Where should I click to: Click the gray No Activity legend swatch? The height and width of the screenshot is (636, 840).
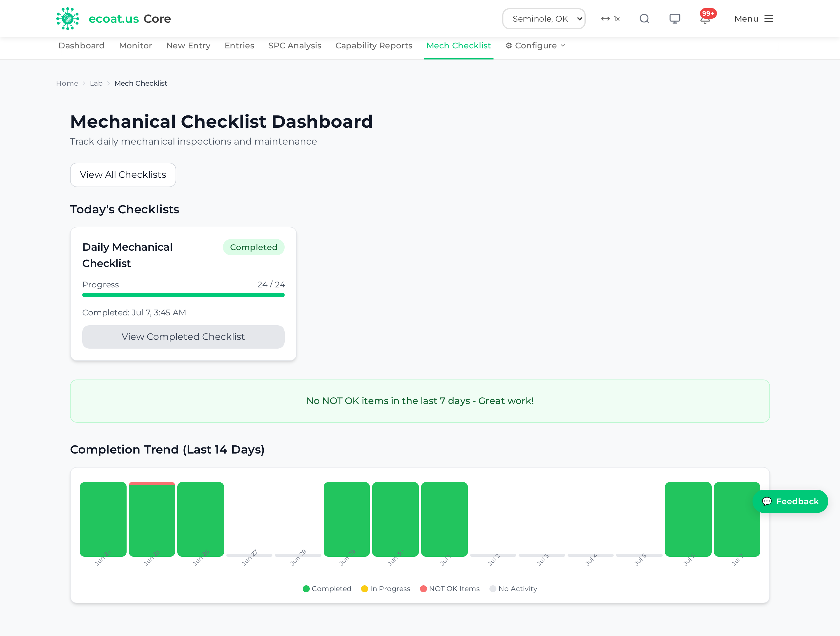coord(493,588)
